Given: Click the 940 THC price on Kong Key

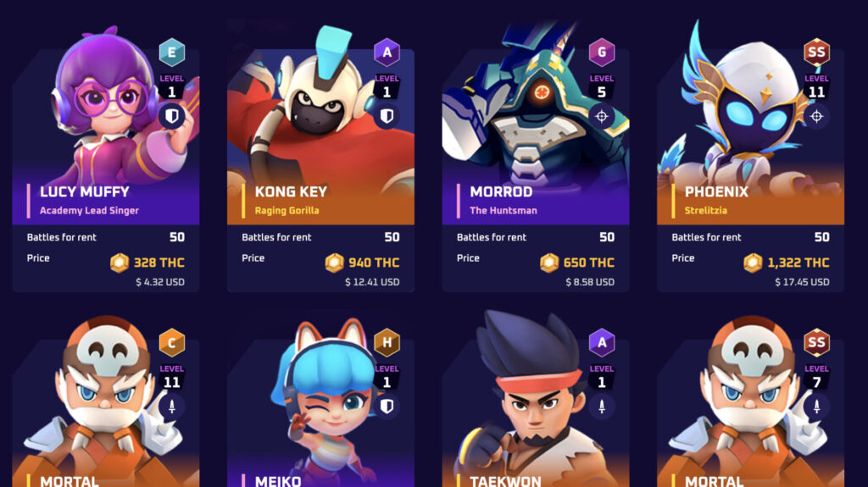Looking at the screenshot, I should (x=374, y=263).
